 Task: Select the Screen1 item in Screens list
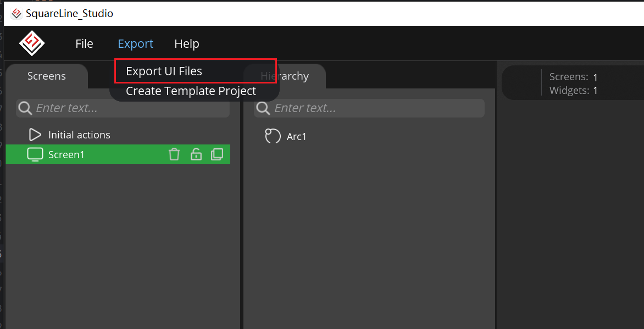(66, 155)
